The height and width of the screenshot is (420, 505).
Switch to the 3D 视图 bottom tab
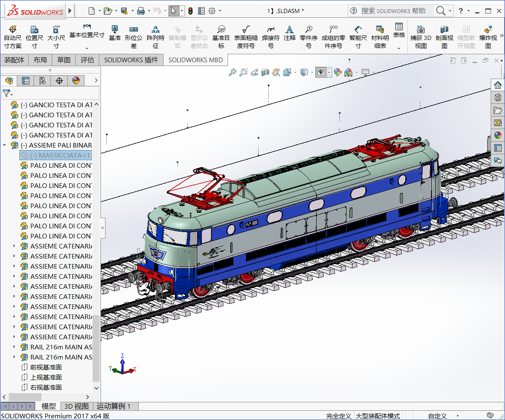pos(77,406)
